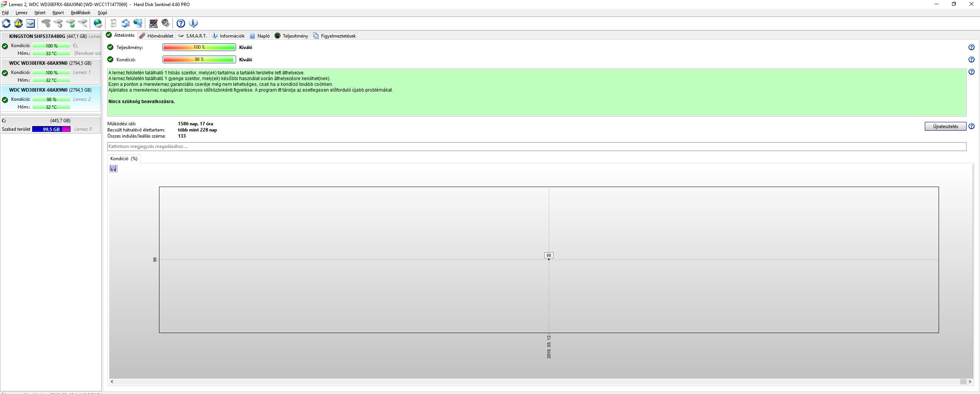Click the 98 data point on the graph
The width and height of the screenshot is (980, 394).
549,259
